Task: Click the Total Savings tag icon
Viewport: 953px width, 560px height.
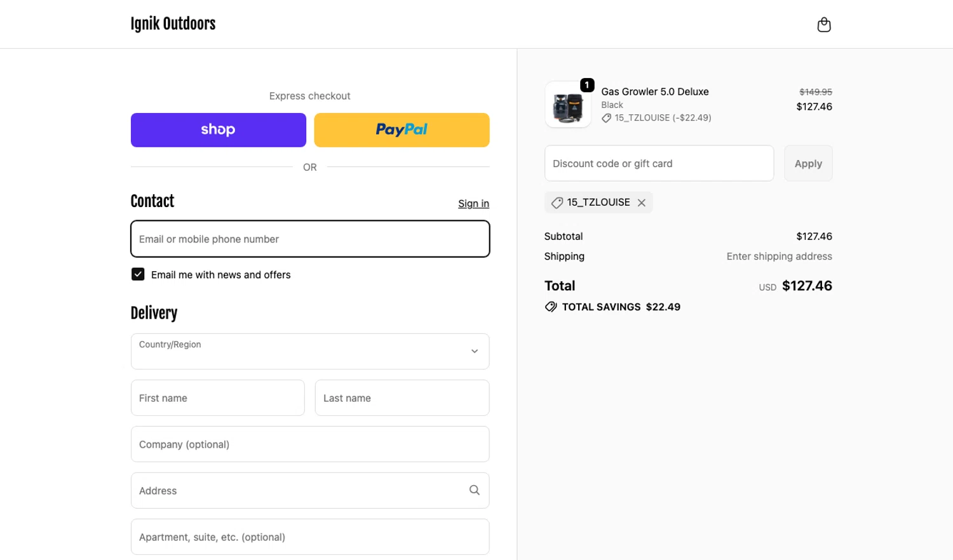Action: coord(551,307)
